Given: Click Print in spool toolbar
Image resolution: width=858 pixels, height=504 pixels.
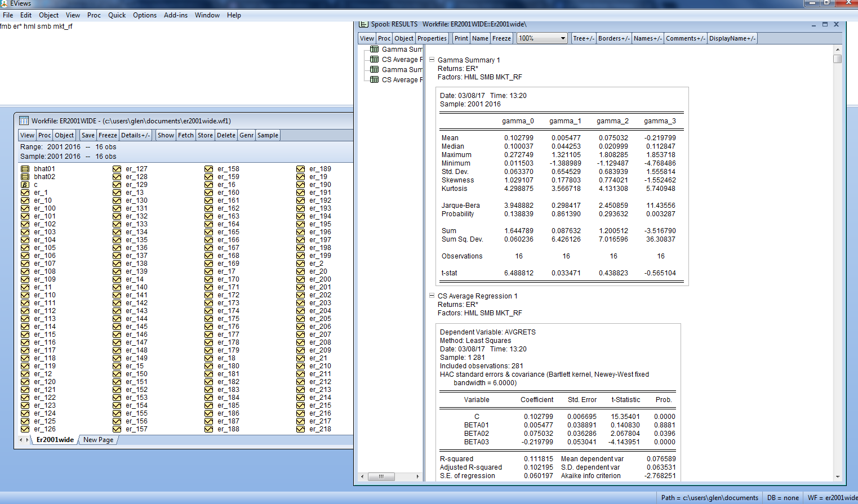Looking at the screenshot, I should pyautogui.click(x=461, y=38).
